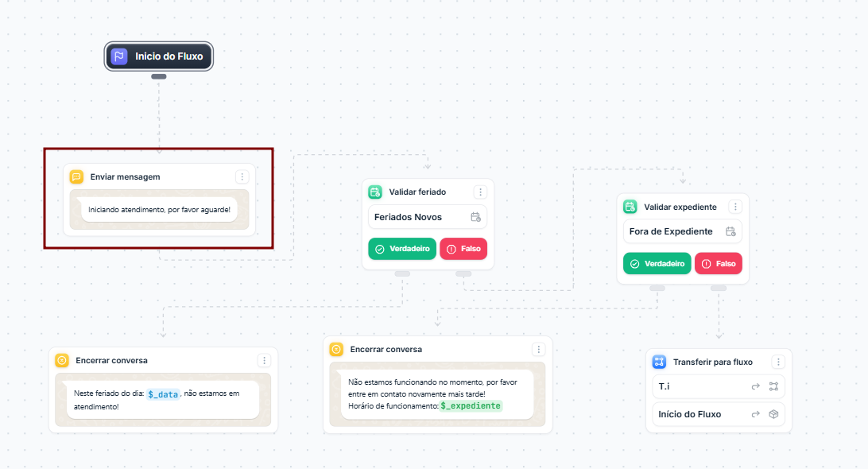Open three-dot menu of Validar expediente node
The height and width of the screenshot is (469, 868).
point(735,207)
